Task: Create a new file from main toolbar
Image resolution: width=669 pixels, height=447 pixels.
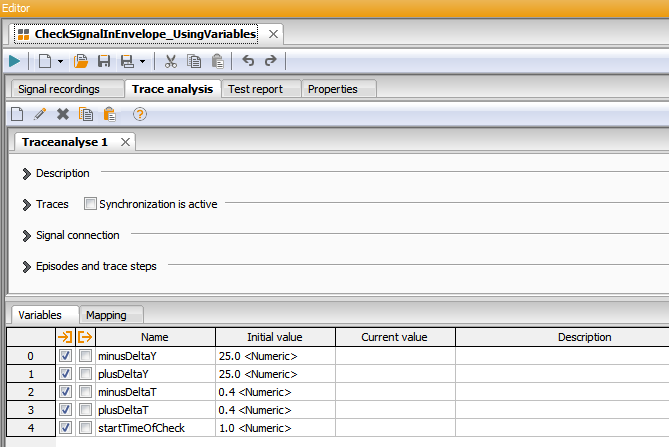Action: pos(45,61)
